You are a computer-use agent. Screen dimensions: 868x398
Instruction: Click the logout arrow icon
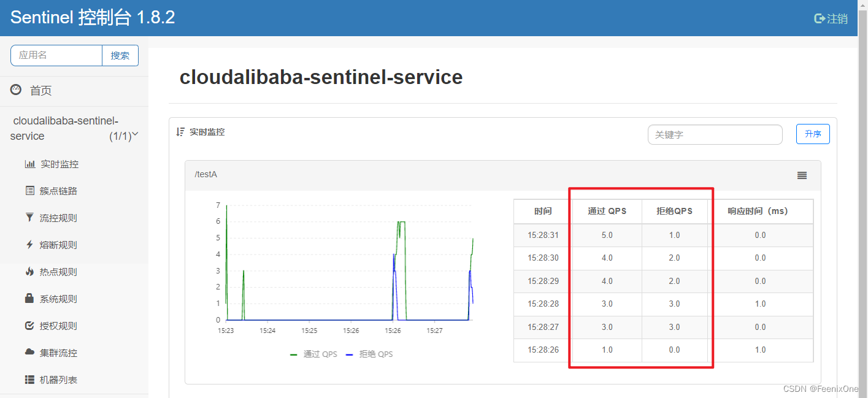pyautogui.click(x=820, y=18)
